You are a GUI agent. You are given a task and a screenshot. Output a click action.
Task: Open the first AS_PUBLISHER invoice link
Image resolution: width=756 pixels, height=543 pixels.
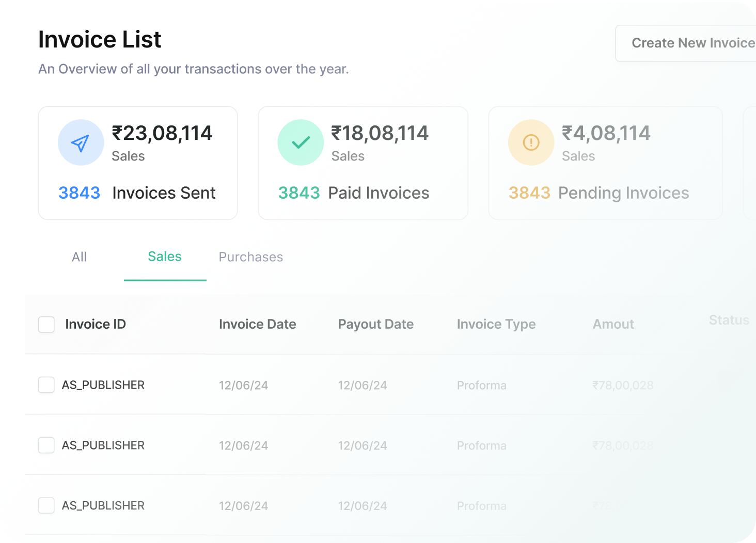pyautogui.click(x=103, y=385)
